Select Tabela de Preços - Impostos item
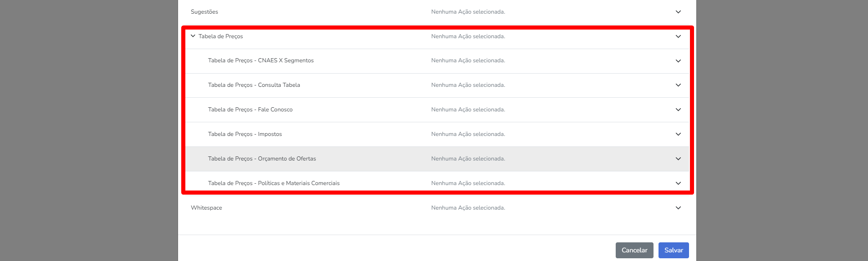The width and height of the screenshot is (868, 261). click(245, 134)
